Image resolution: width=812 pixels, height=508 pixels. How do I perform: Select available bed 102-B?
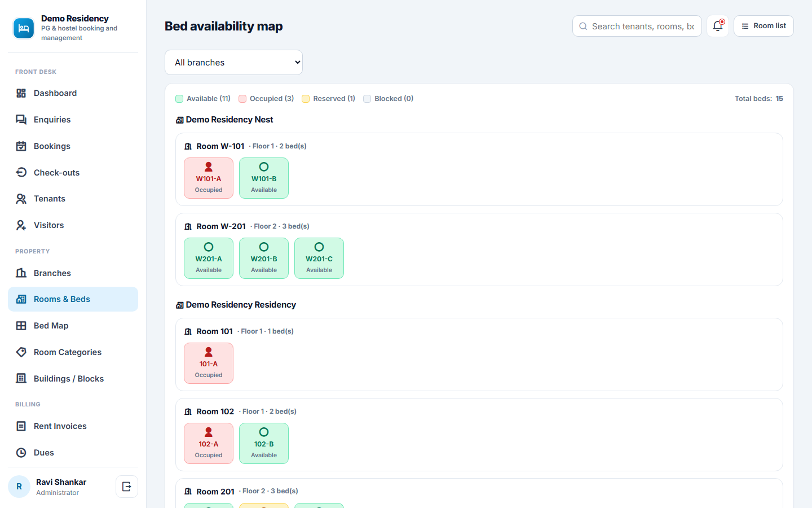[x=264, y=444]
